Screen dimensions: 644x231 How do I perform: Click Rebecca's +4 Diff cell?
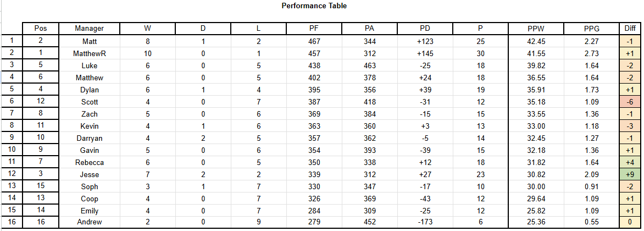coord(630,162)
